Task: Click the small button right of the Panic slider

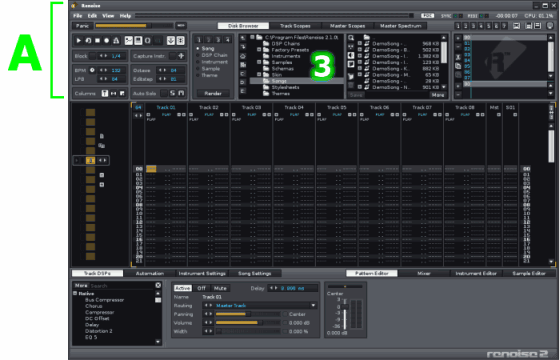Action: pyautogui.click(x=181, y=26)
